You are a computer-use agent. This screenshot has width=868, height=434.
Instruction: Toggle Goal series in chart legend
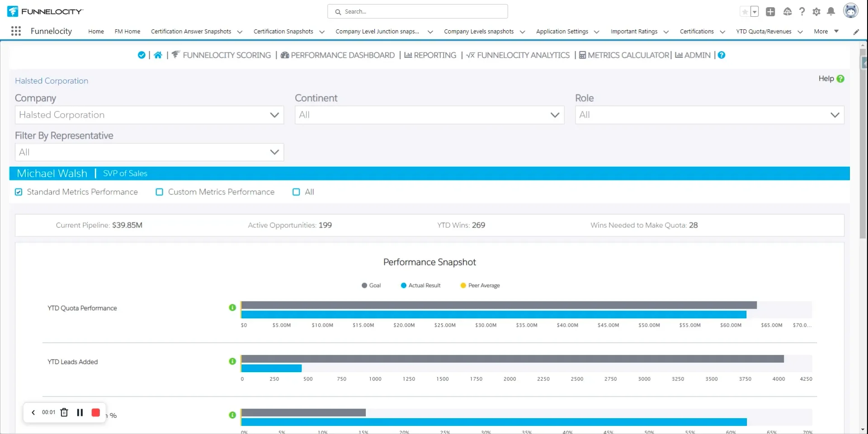click(371, 286)
